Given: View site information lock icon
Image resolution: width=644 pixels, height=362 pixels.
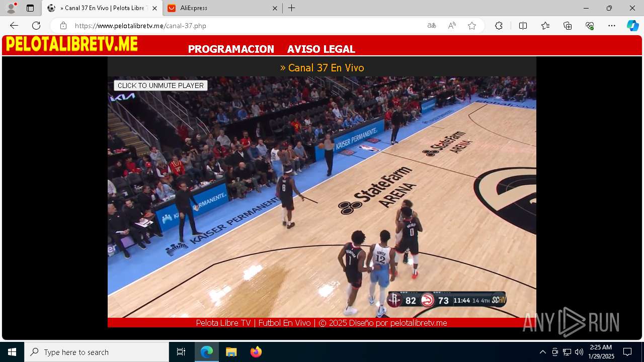Looking at the screenshot, I should point(63,26).
